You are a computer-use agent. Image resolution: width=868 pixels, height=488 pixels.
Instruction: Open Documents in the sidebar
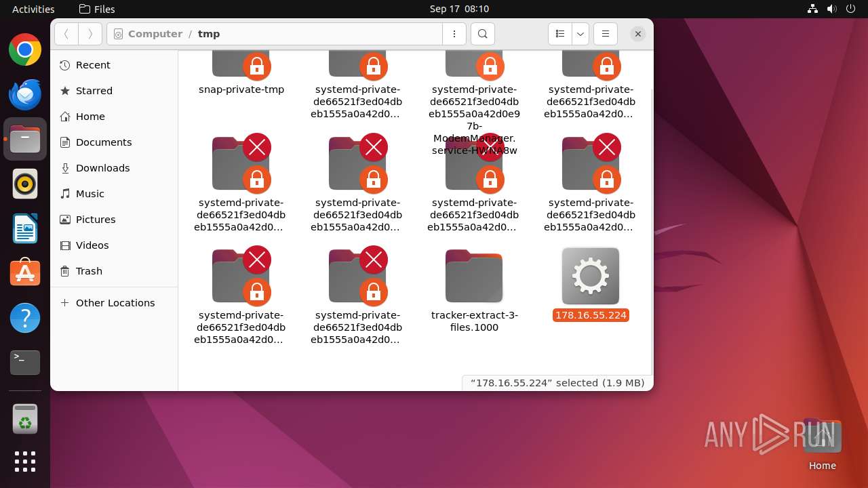[x=114, y=142]
